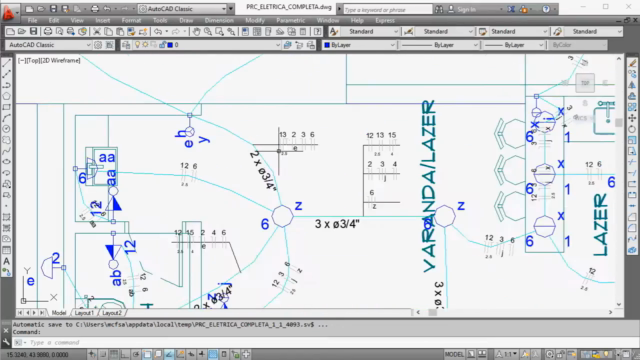Open the Table Style icon

coord(483,31)
